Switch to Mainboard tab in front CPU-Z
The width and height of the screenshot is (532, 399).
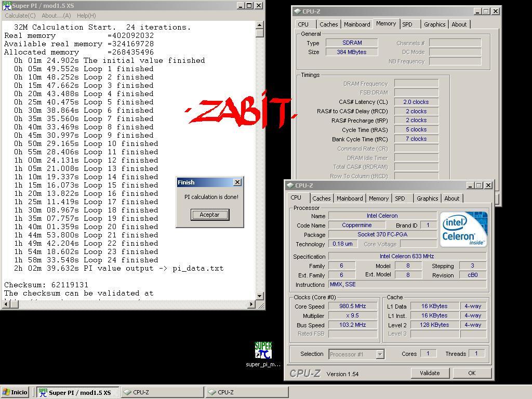click(350, 198)
